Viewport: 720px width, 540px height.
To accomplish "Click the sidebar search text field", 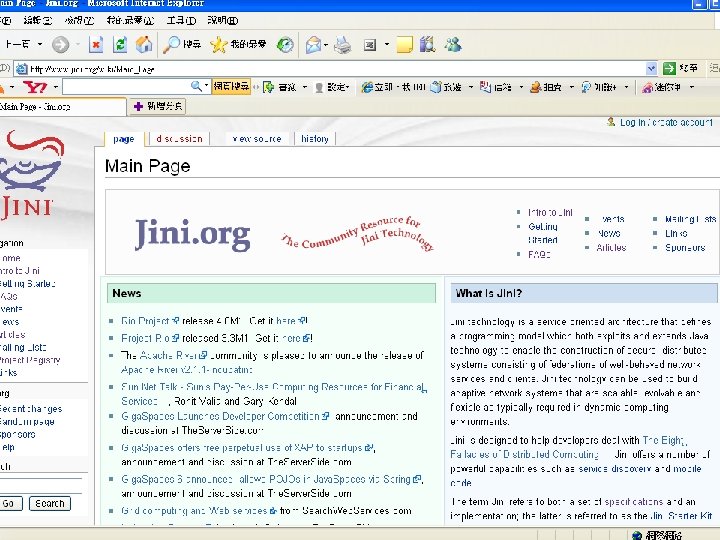I will (40, 486).
